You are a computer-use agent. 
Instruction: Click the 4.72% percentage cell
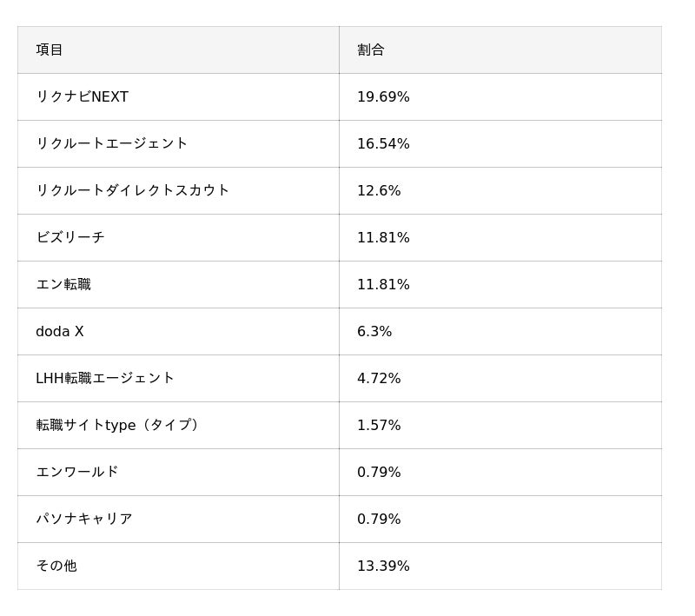coord(379,378)
